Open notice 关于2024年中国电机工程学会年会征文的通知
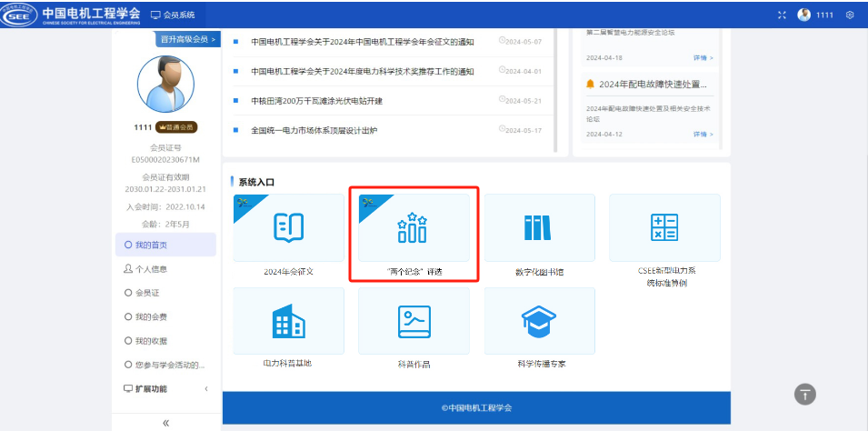868x431 pixels. (363, 42)
